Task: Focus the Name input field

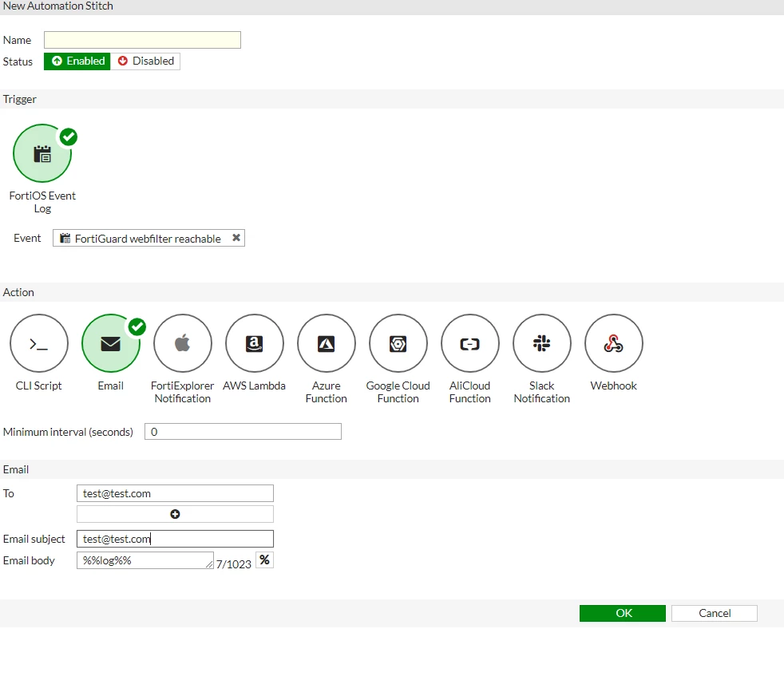Action: (x=142, y=40)
